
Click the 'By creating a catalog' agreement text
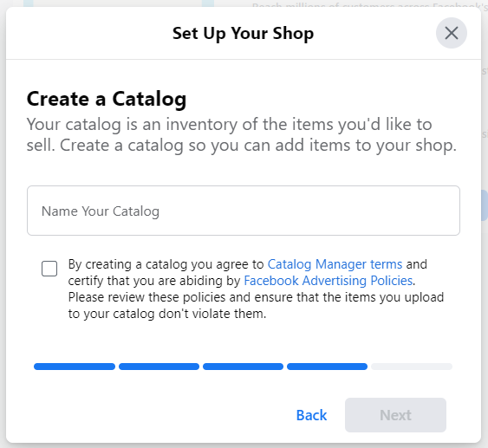click(166, 264)
